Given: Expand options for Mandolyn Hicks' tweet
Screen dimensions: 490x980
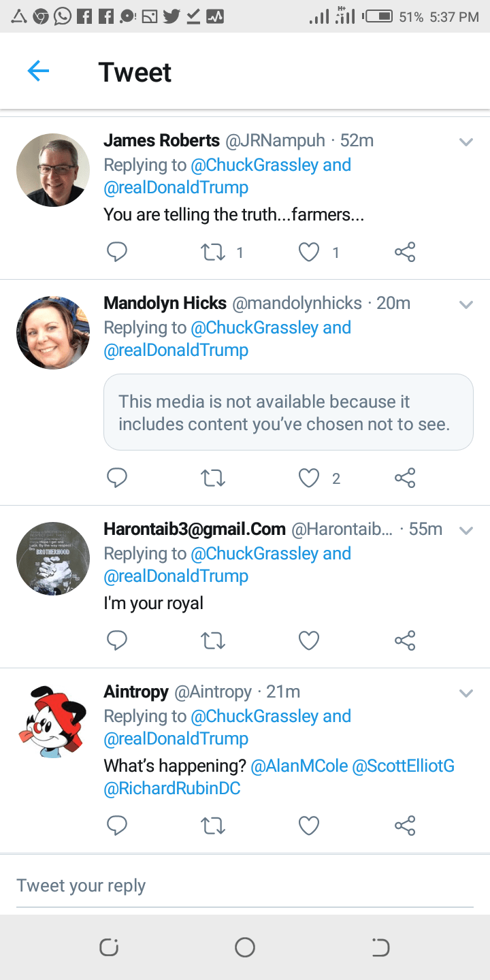Looking at the screenshot, I should point(466,304).
